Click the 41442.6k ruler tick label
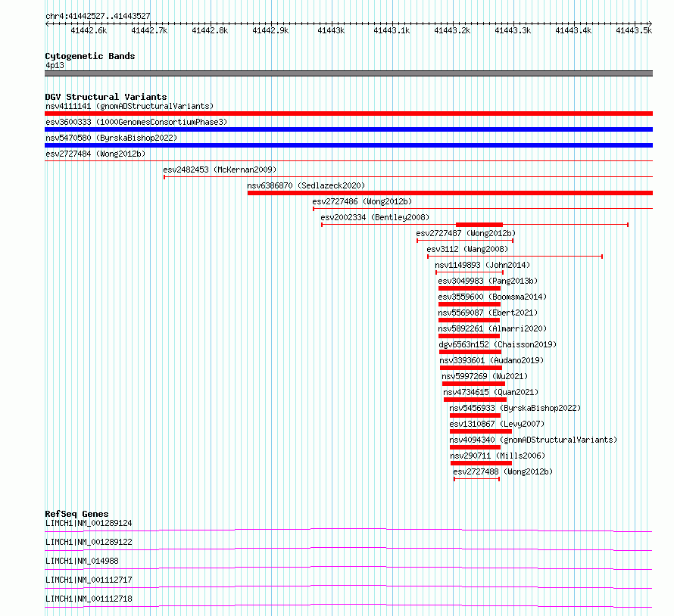This screenshot has width=674, height=616. pyautogui.click(x=89, y=31)
